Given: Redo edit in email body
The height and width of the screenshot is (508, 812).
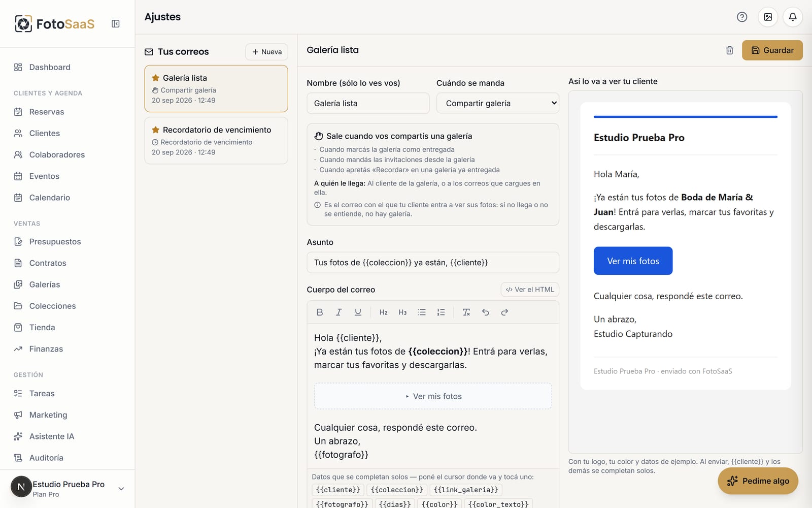Looking at the screenshot, I should pyautogui.click(x=504, y=312).
